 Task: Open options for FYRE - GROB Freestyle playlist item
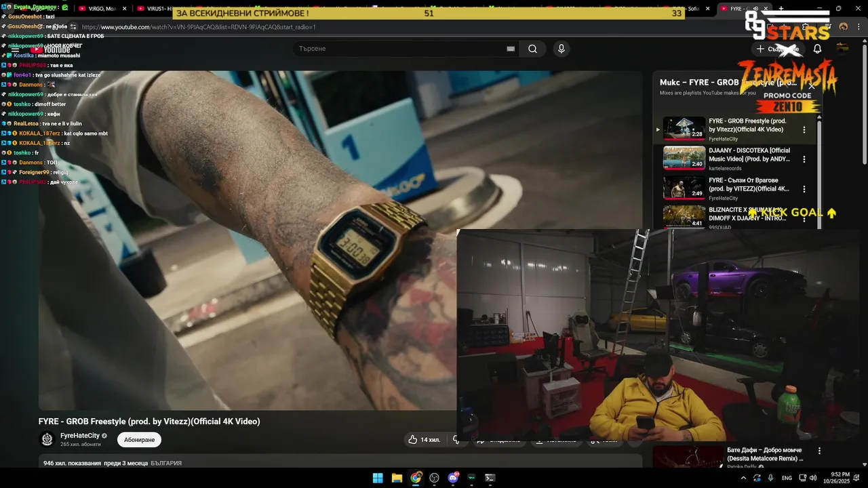pos(804,129)
